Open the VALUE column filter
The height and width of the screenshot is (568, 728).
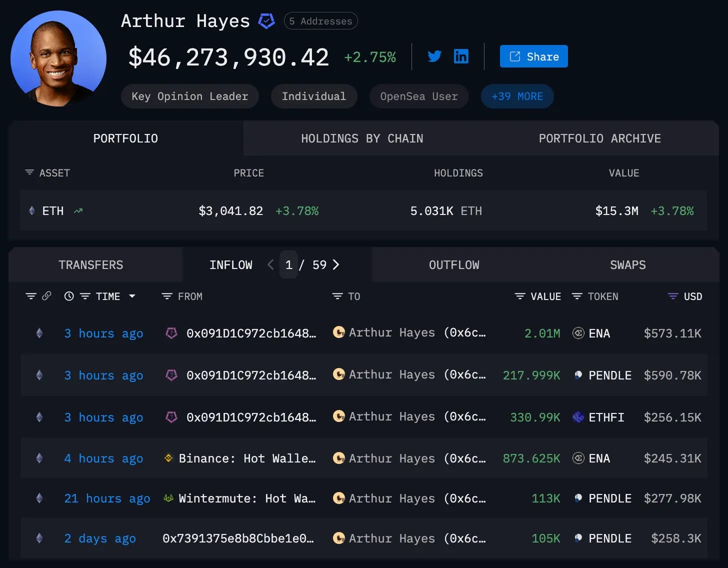pyautogui.click(x=520, y=296)
